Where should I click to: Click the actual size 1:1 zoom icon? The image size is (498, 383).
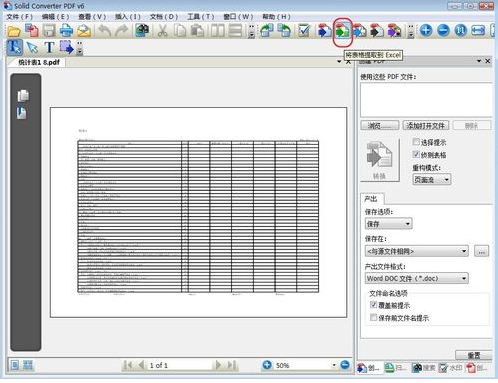[x=461, y=31]
